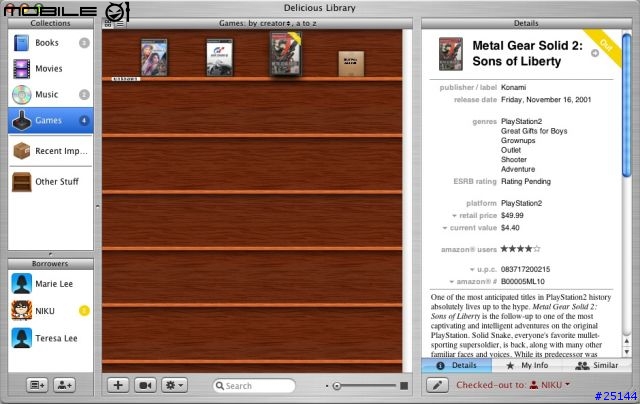Switch to list view
Viewport: 640px width, 404px height.
(120, 24)
